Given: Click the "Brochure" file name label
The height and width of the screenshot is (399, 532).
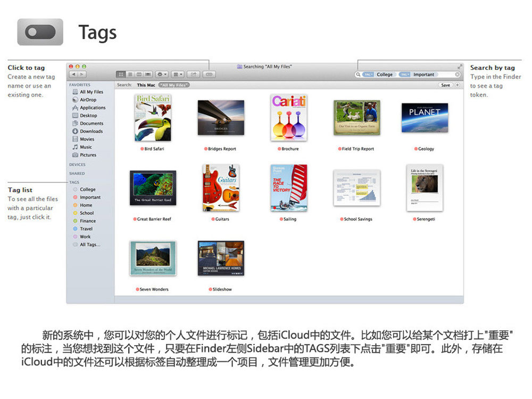Looking at the screenshot, I should point(290,149).
